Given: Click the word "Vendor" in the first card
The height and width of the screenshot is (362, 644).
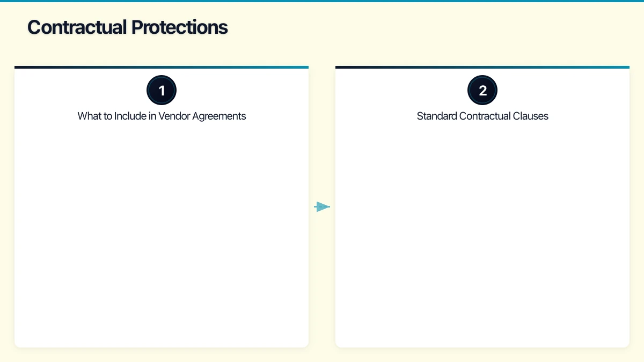Looking at the screenshot, I should [175, 116].
